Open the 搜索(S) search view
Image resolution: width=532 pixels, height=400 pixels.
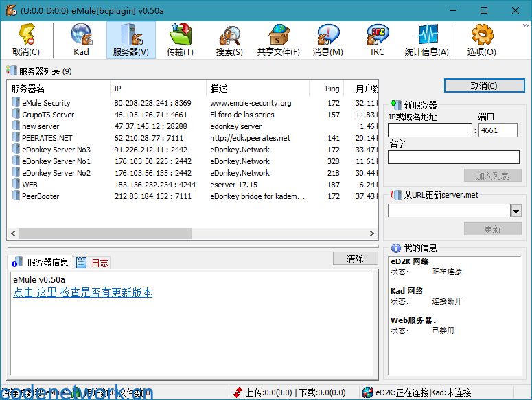229,40
